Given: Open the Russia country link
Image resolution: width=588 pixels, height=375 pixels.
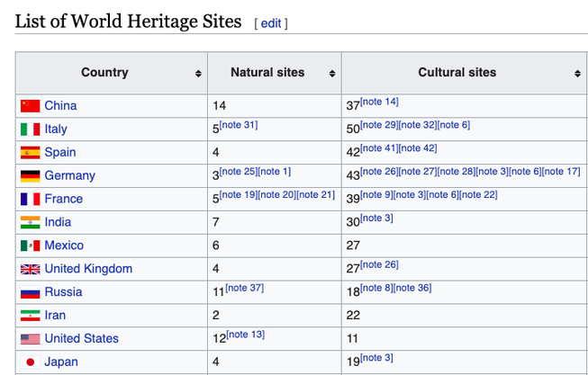Looking at the screenshot, I should click(63, 292).
